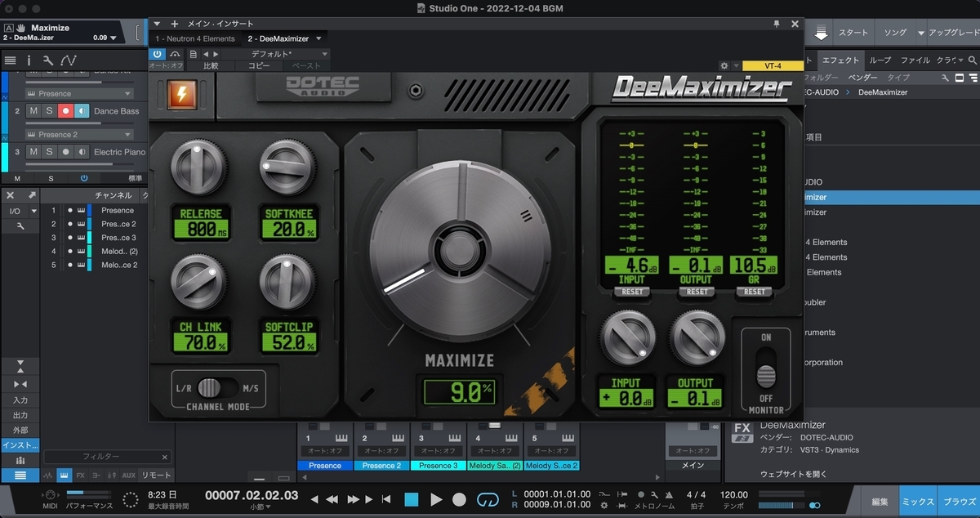Screen dimensions: 980x518
Task: Flip the ON/OFF monitor switch
Action: [x=765, y=368]
